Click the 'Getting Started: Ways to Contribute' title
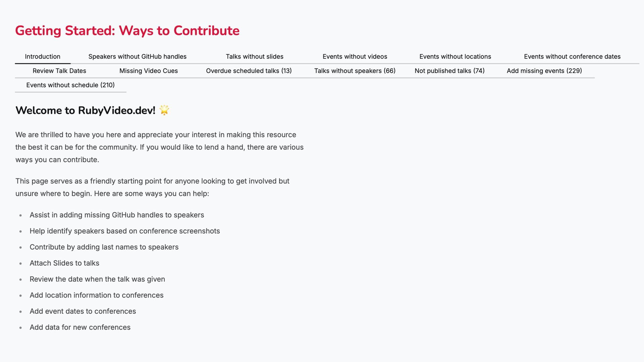 (x=127, y=31)
